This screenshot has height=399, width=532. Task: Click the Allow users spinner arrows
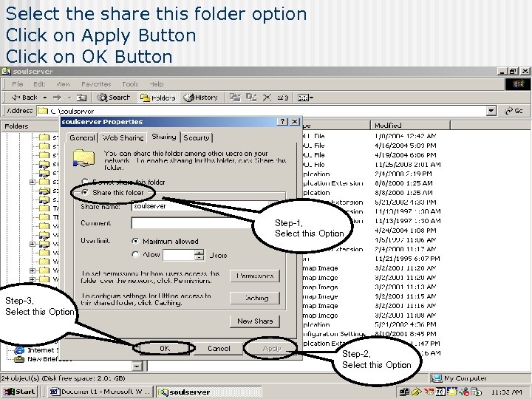click(x=199, y=255)
